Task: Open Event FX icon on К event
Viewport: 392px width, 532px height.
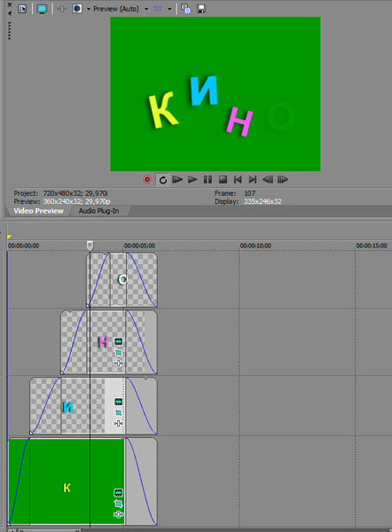Action: click(x=118, y=514)
